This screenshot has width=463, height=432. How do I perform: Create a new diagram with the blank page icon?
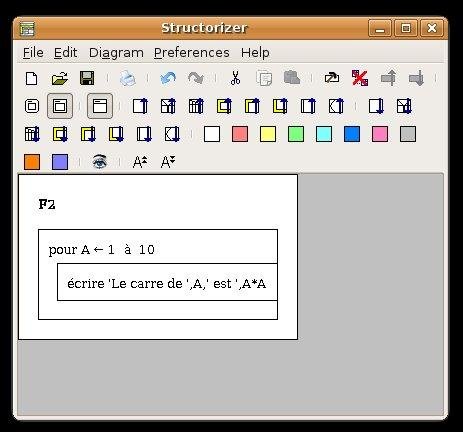pos(32,79)
